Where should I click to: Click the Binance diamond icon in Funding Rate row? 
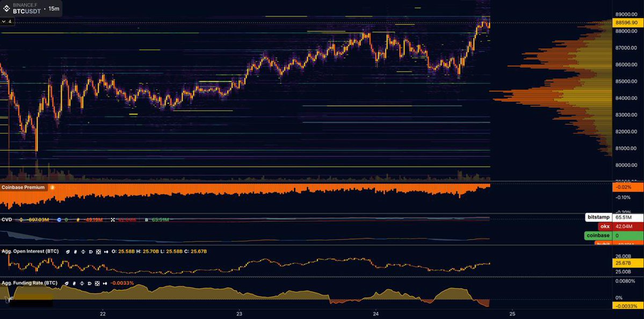(82, 283)
